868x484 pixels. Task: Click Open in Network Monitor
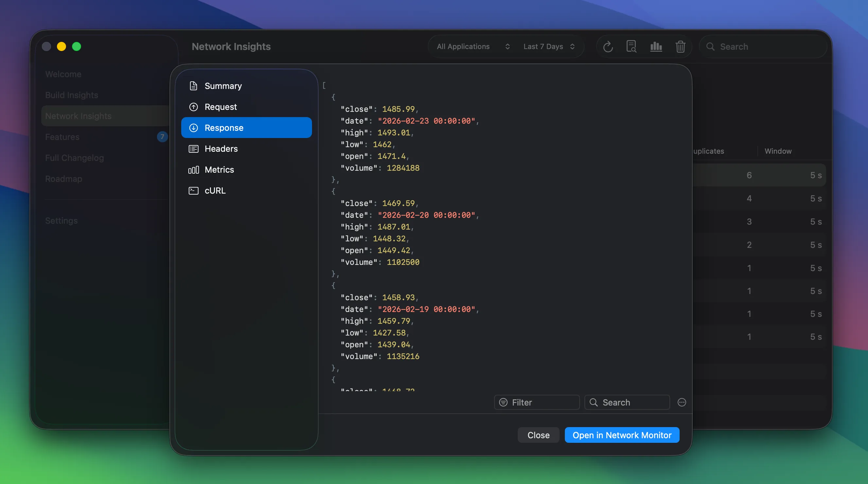click(622, 435)
